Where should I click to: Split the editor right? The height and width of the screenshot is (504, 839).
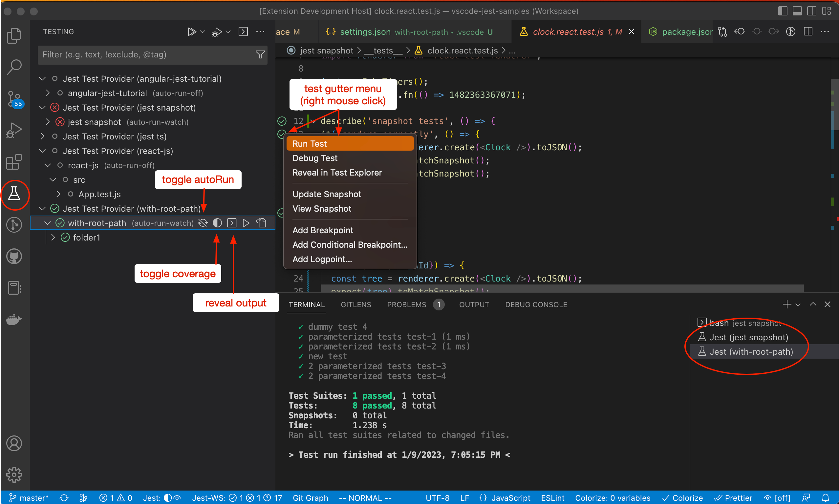click(x=808, y=32)
